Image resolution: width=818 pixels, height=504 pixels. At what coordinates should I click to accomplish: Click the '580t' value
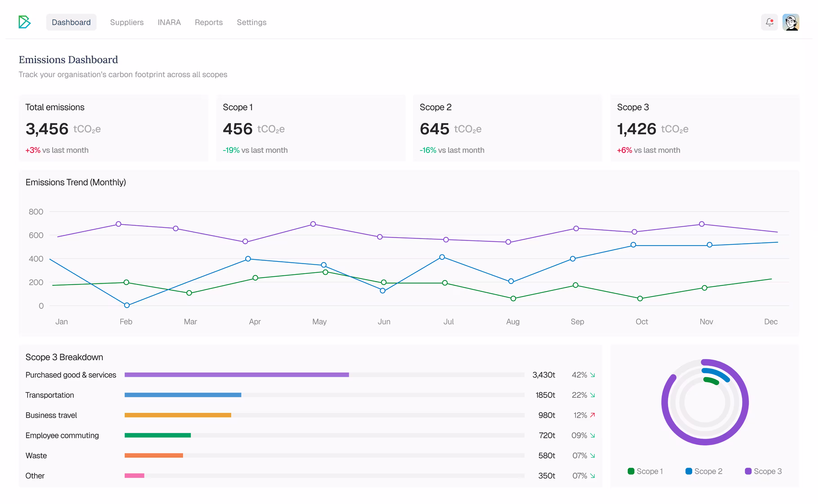pos(547,455)
